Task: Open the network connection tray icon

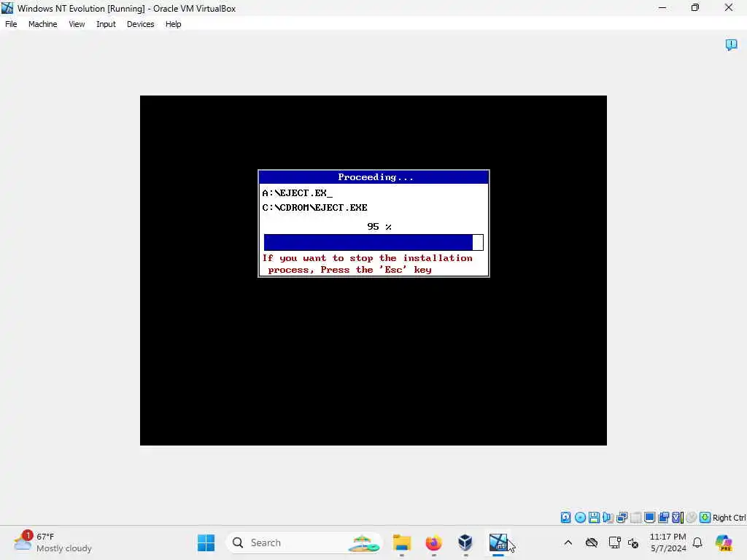Action: [614, 542]
